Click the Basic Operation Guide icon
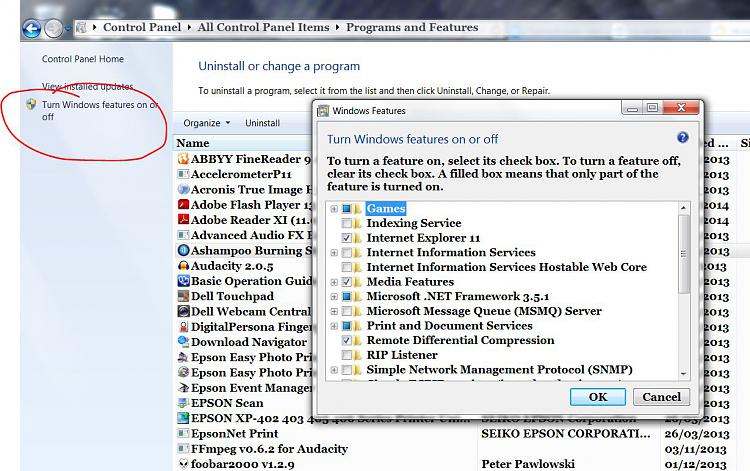This screenshot has width=750, height=471. pos(183,281)
